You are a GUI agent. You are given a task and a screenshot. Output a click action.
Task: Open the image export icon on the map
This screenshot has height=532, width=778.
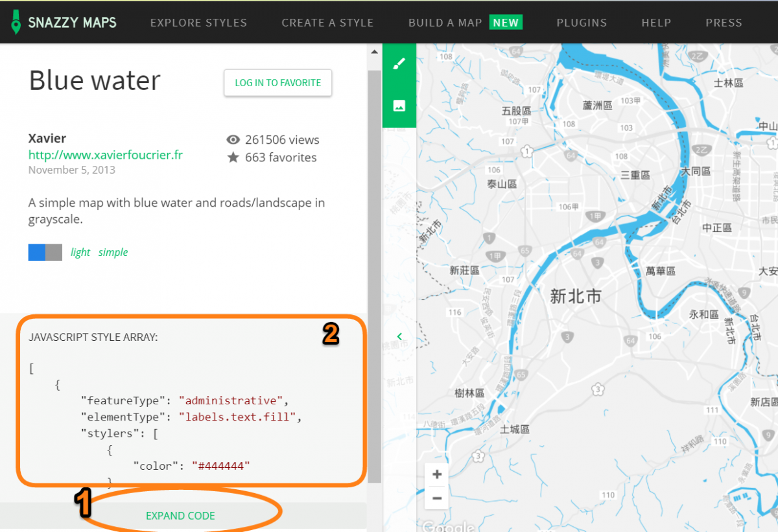tap(399, 105)
